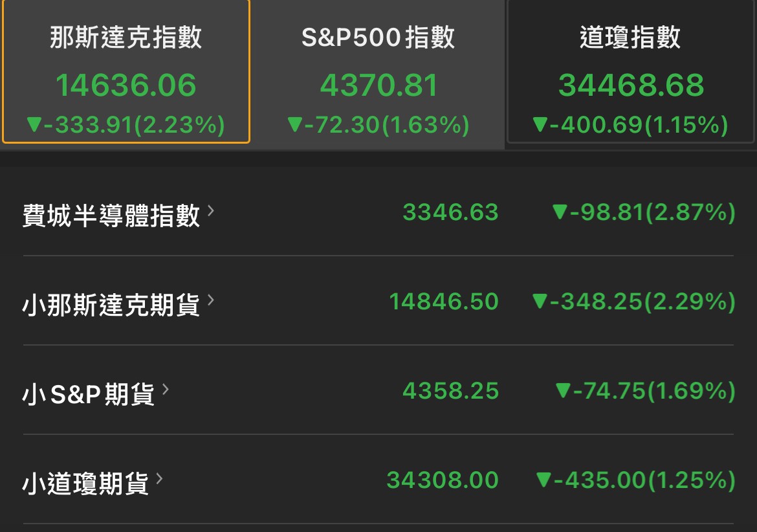Viewport: 757px width, 532px height.
Task: Click the Nasdaq value 14636.06
Action: pos(126,85)
